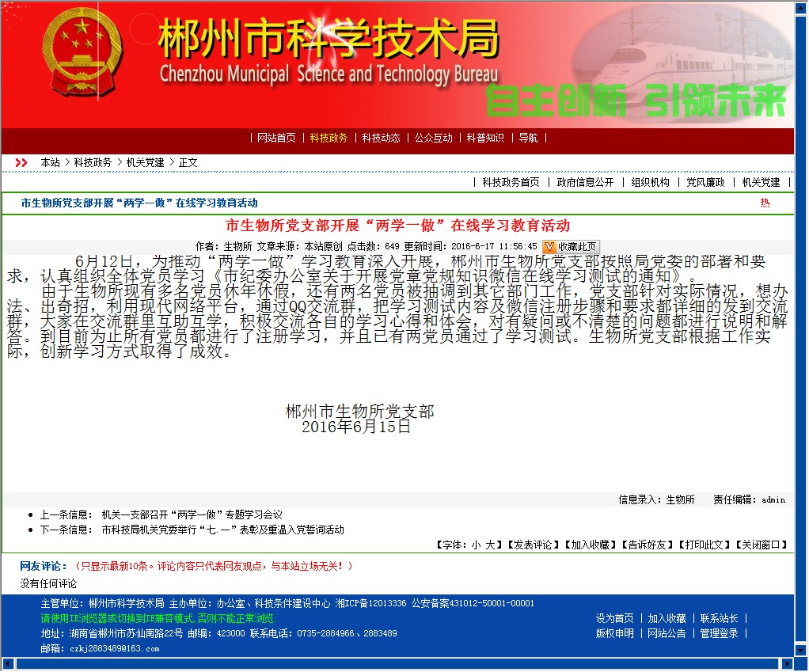Click the 作者: 生物所 byline
Viewport: 809px width, 672px height.
tap(223, 247)
